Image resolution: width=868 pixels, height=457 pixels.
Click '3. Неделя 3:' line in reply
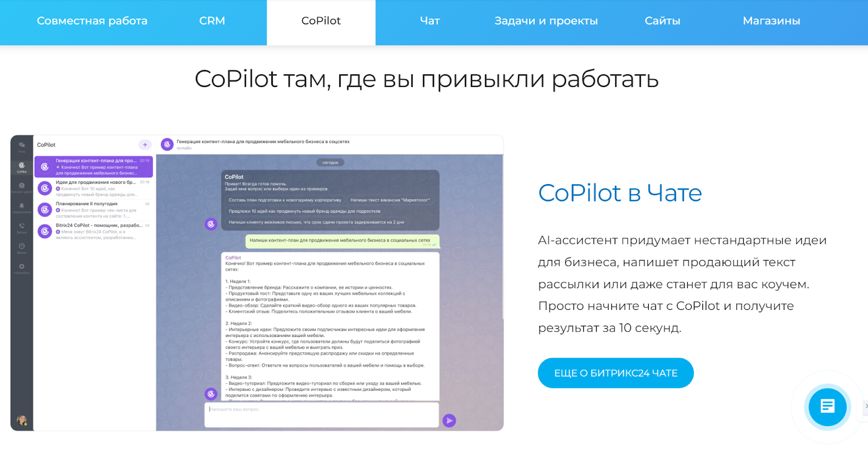(239, 377)
